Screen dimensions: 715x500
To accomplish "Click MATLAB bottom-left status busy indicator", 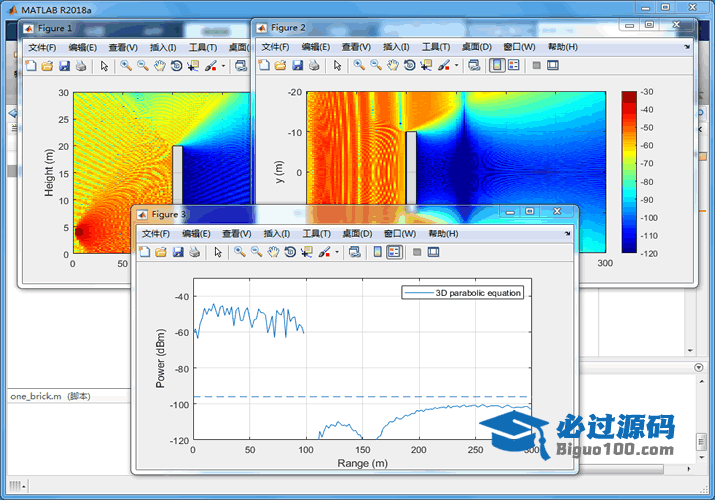I will tap(17, 486).
